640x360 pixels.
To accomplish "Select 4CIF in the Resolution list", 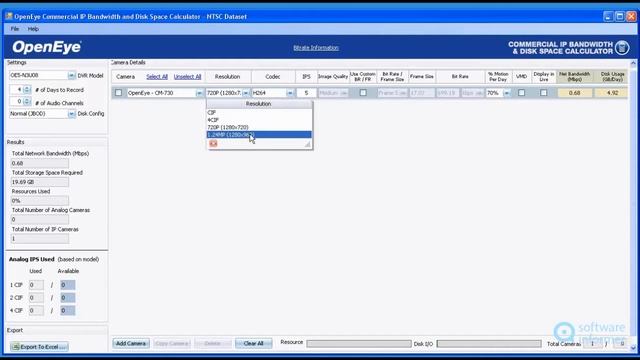I will click(259, 120).
